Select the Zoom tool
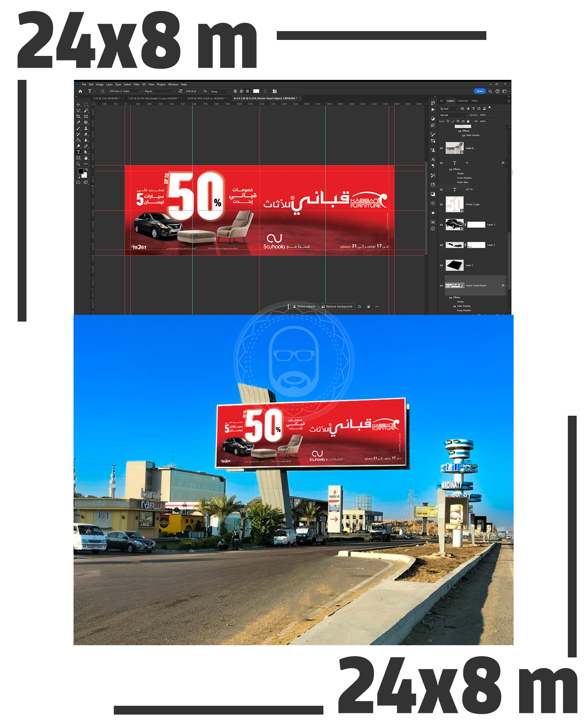Viewport: 588px width, 723px height. click(78, 164)
